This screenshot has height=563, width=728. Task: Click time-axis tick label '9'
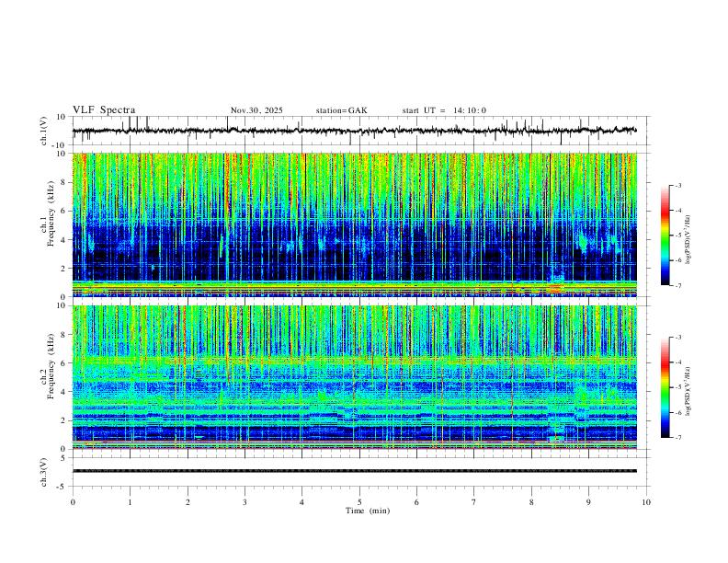[588, 502]
